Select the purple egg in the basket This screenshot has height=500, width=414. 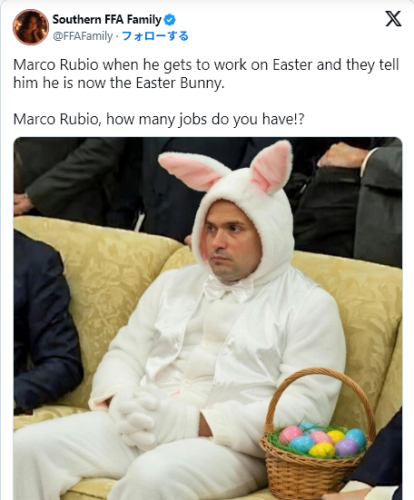coord(347,447)
